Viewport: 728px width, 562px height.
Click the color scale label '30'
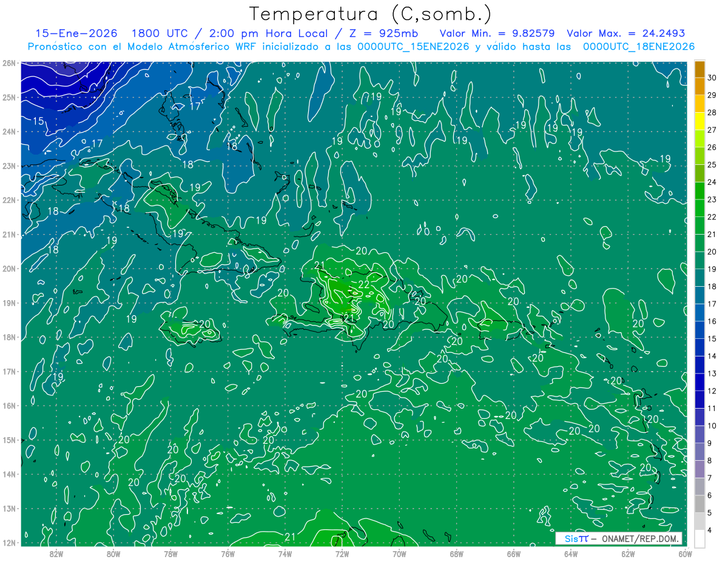click(712, 78)
